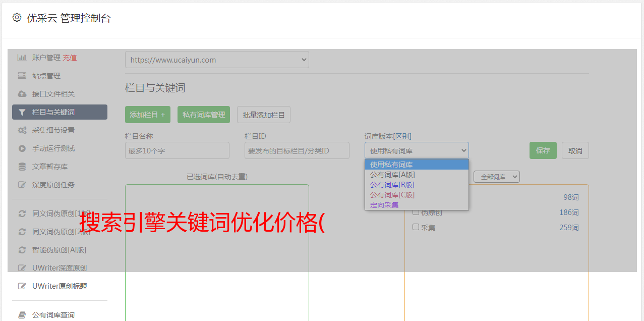Viewport: 644px width, 321px height.
Task: Click the gears icon for 采集细节设置
Action: click(x=22, y=130)
